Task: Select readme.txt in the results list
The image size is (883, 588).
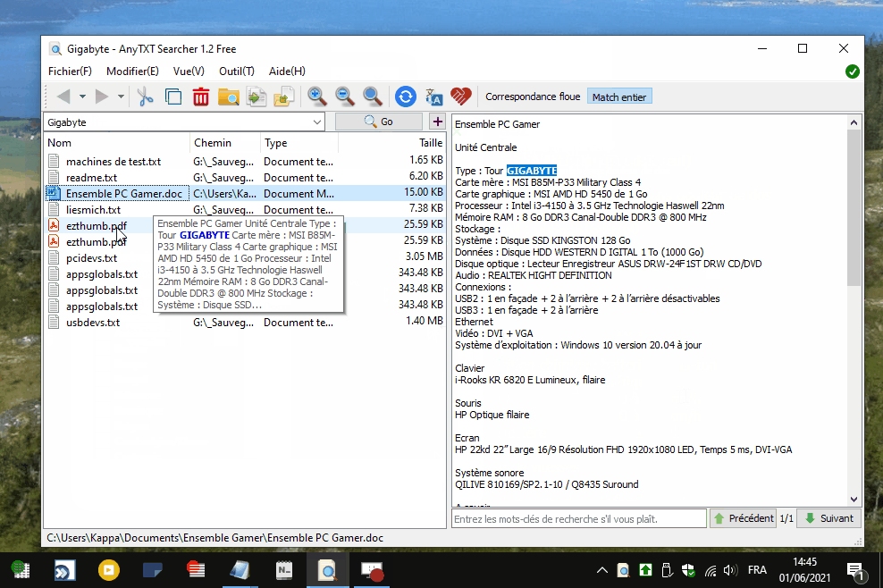Action: pos(91,178)
